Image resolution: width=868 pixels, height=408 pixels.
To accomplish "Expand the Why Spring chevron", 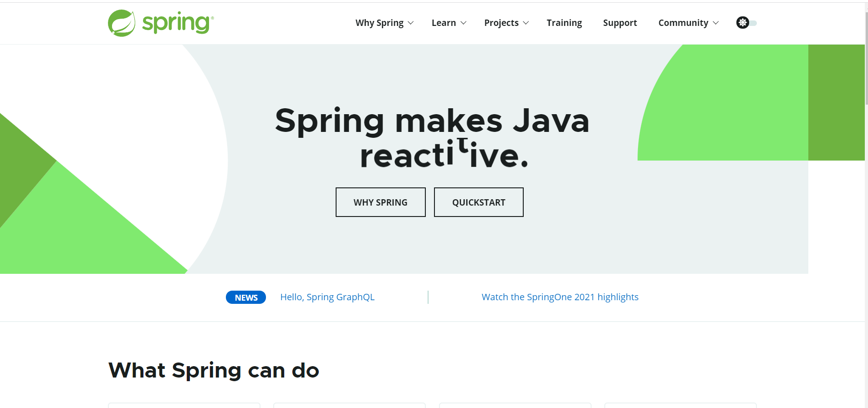I will [411, 23].
